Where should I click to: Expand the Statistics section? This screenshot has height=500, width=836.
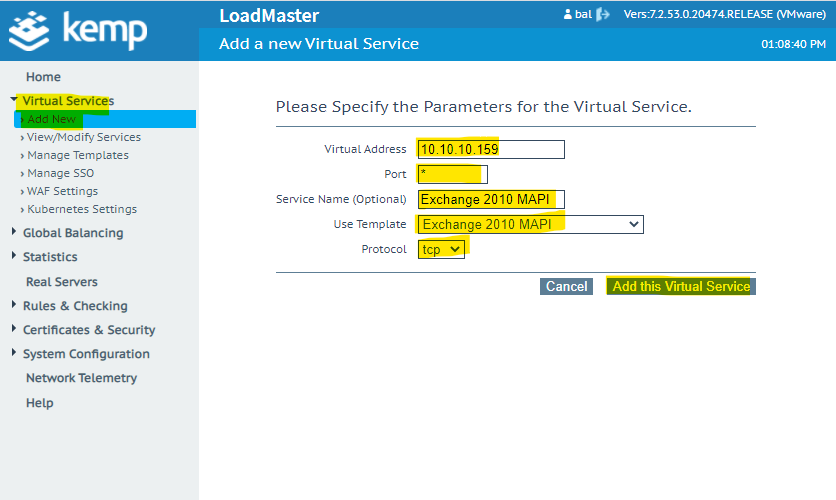coord(14,257)
